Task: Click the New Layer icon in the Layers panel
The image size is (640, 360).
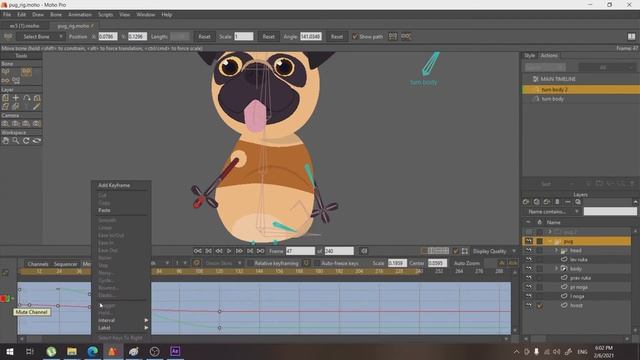Action: point(526,202)
